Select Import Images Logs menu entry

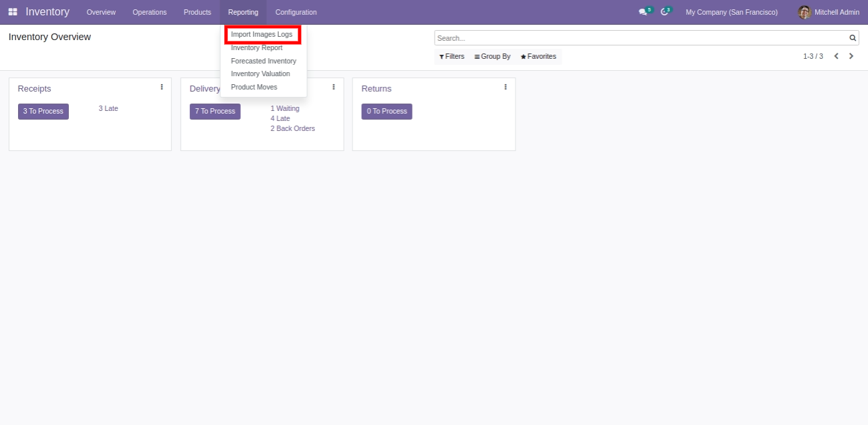pyautogui.click(x=261, y=35)
